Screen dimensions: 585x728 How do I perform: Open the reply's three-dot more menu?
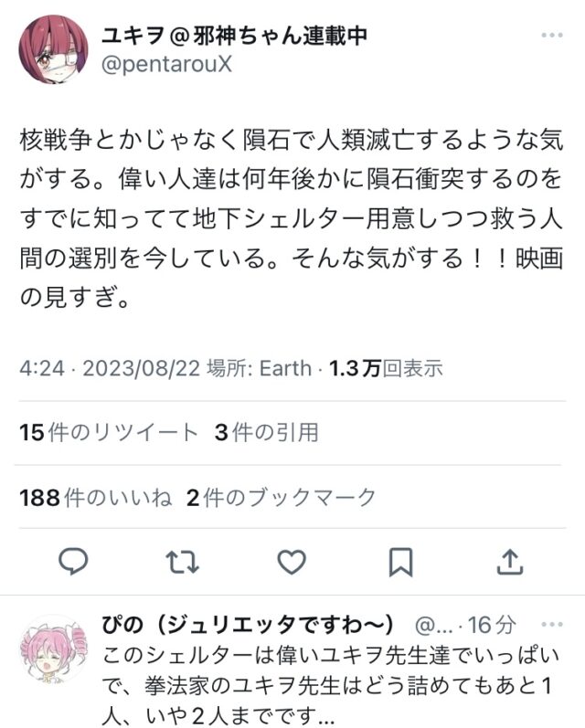coord(551,626)
